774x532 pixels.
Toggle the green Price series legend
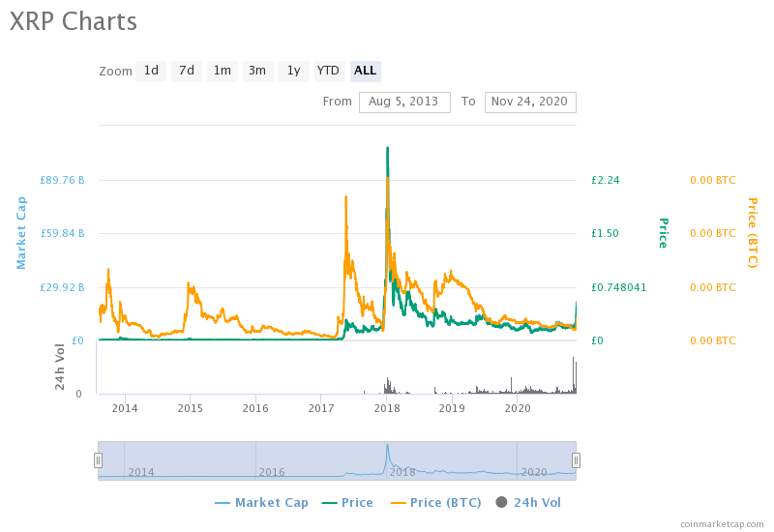coord(347,502)
